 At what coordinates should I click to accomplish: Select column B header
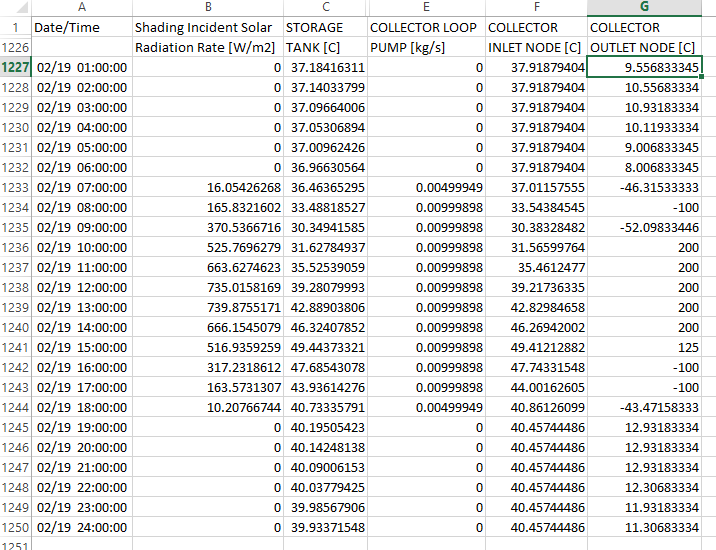(x=208, y=7)
